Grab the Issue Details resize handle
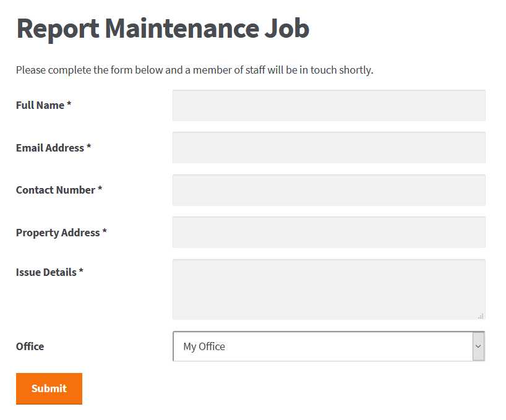The image size is (506, 420). point(481,316)
